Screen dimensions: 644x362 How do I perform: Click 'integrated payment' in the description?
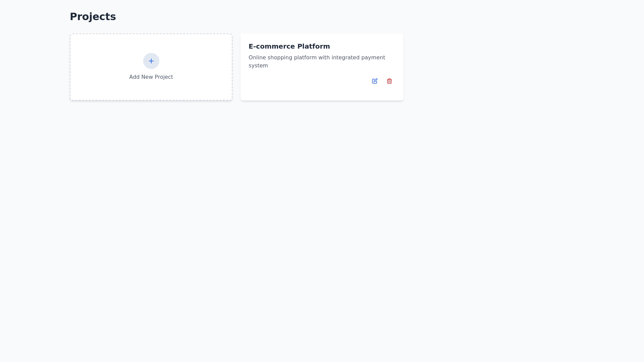[358, 58]
